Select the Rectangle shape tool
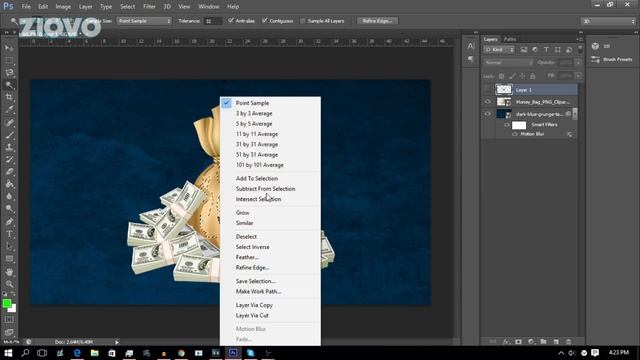640x360 pixels. [x=9, y=259]
